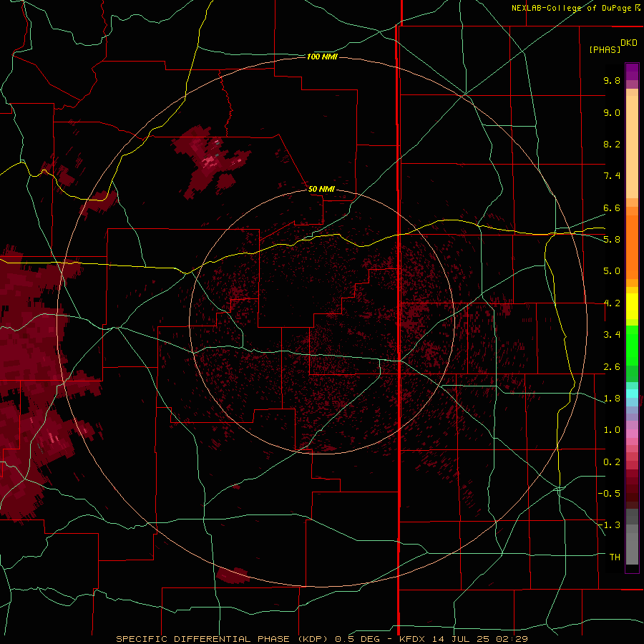Click the cyan band on color bar

tap(632, 394)
